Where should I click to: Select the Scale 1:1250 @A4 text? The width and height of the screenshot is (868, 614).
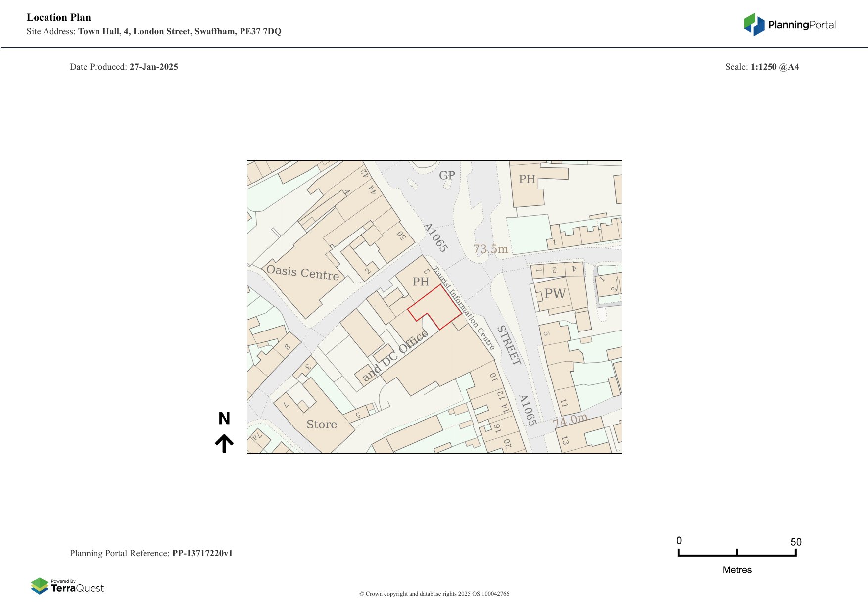(762, 67)
